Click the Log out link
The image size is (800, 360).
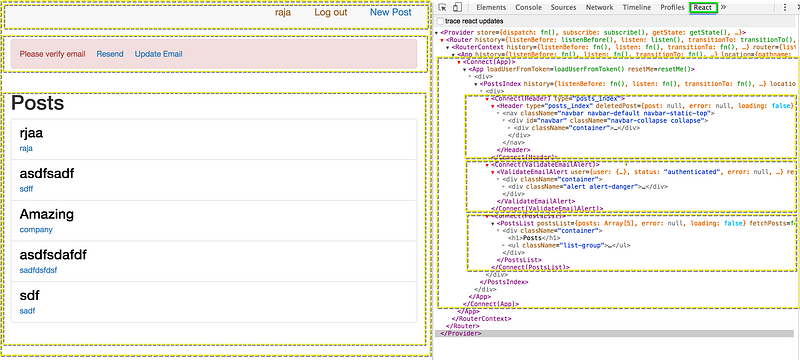331,12
